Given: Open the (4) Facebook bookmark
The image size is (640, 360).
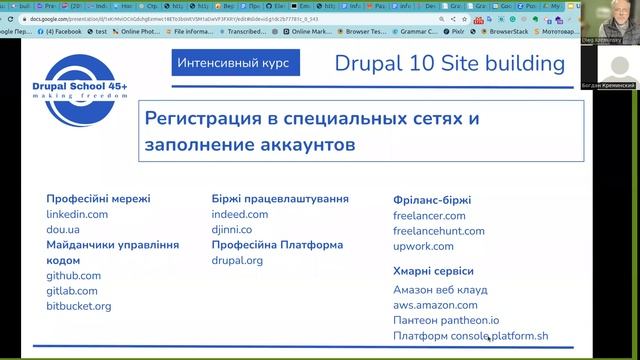Looking at the screenshot, I should [60, 31].
